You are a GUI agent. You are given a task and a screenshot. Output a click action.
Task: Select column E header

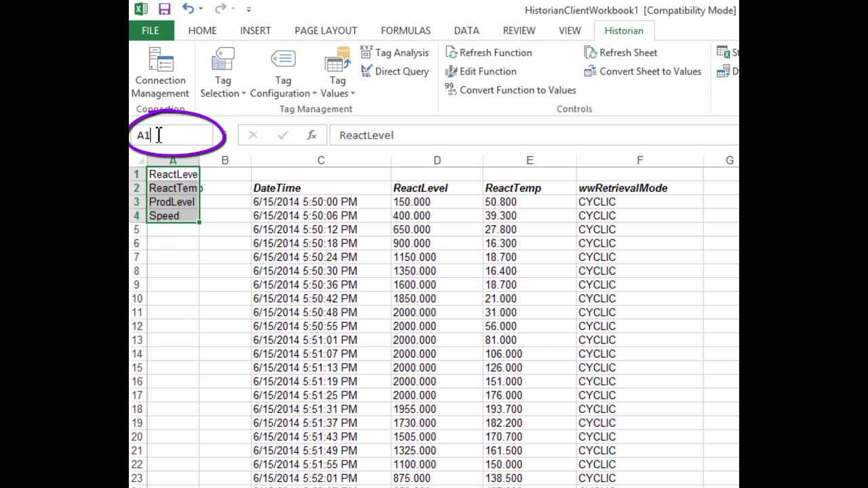(530, 161)
